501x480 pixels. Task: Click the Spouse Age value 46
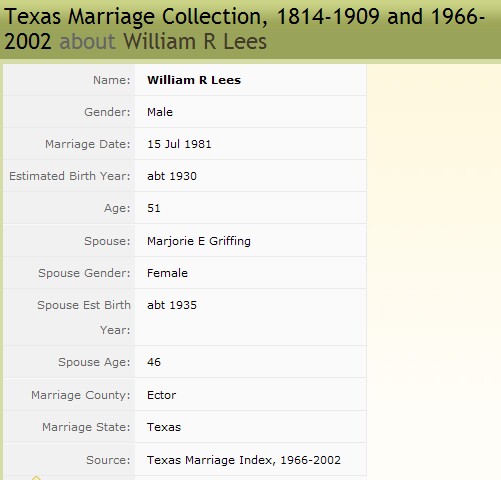(x=154, y=362)
